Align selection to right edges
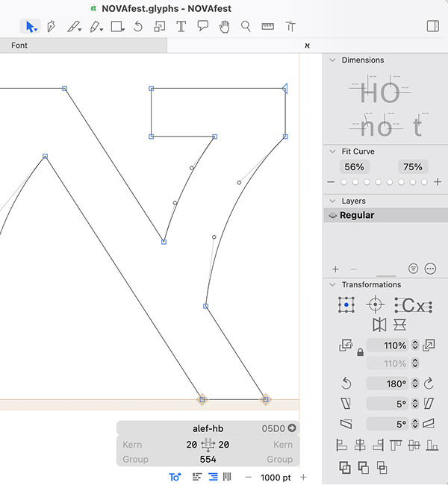The height and width of the screenshot is (485, 448). (378, 445)
